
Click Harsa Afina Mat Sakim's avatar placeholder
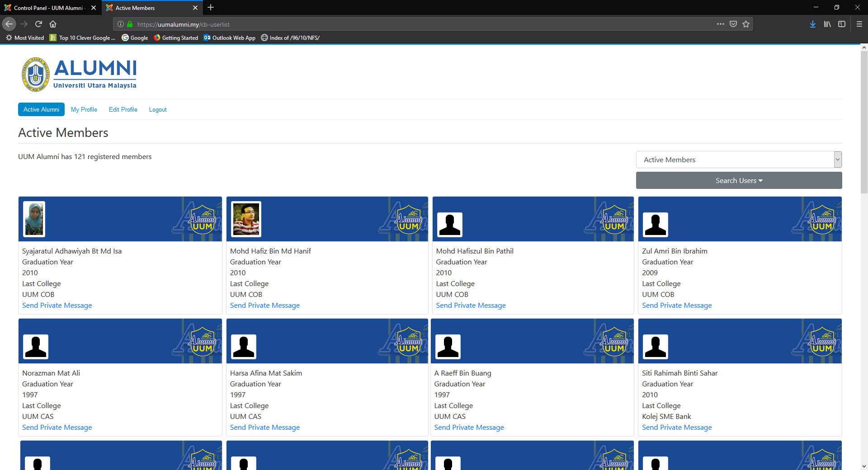[x=244, y=347]
